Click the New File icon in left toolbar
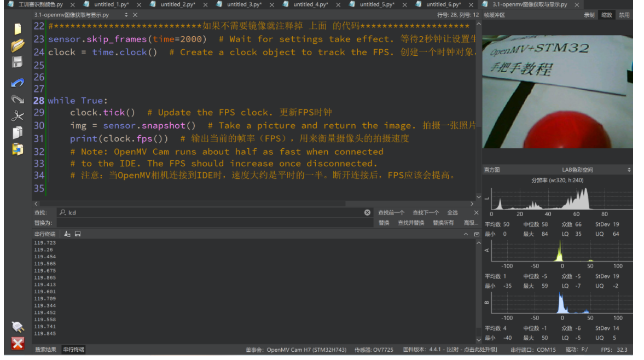The width and height of the screenshot is (644, 360). pos(18,29)
